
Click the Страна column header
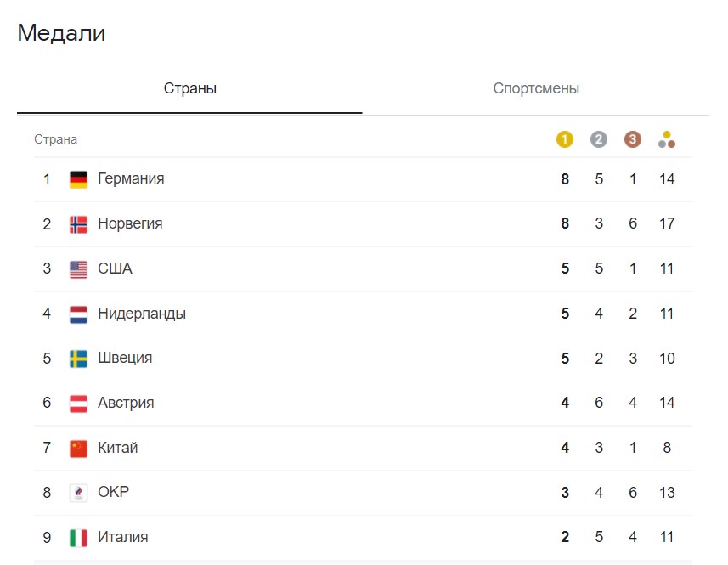tap(55, 139)
